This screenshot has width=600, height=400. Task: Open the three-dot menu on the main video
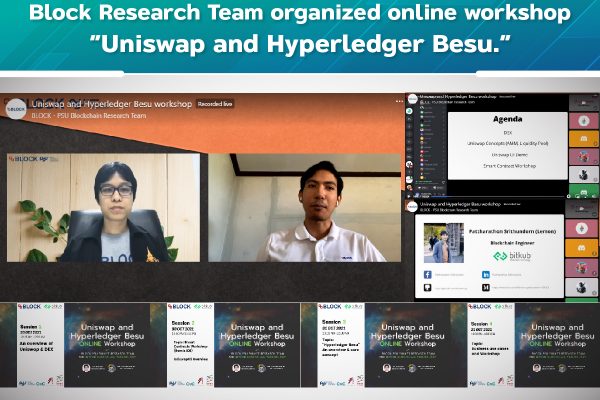click(x=399, y=101)
